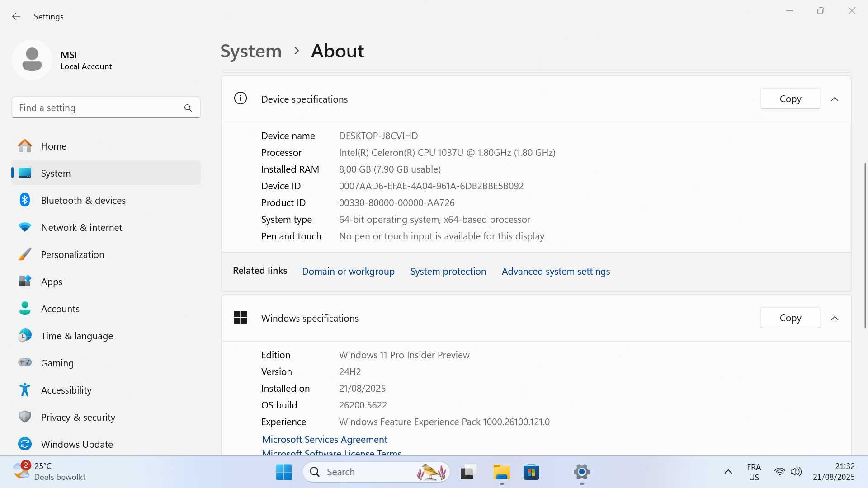Viewport: 868px width, 488px height.
Task: Click the Privacy & security shield icon
Action: 25,417
